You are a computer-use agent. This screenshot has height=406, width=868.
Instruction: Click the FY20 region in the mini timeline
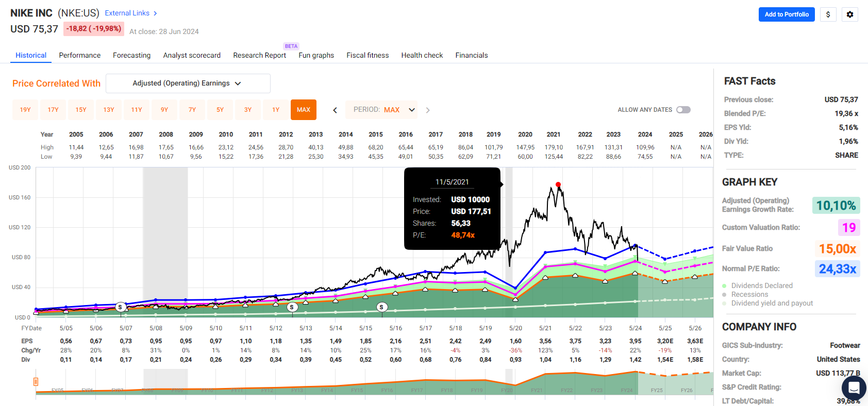pyautogui.click(x=507, y=390)
